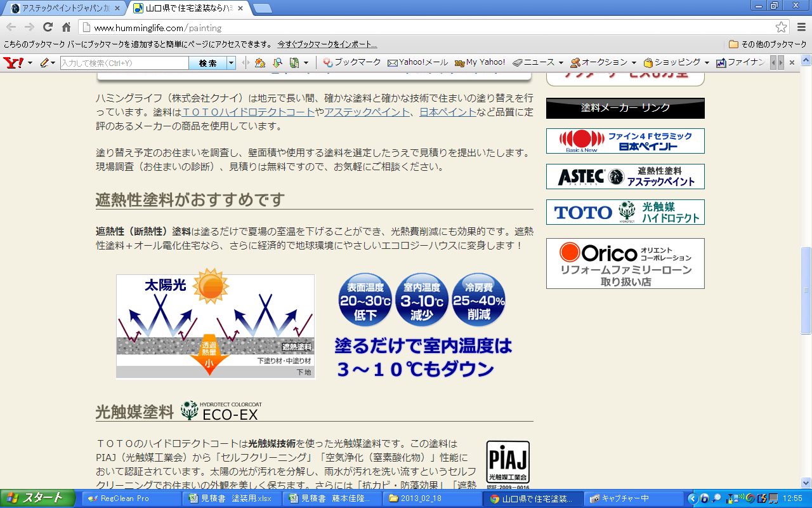812x508 pixels.
Task: Expand the オークション toolbar dropdown
Action: tap(633, 62)
